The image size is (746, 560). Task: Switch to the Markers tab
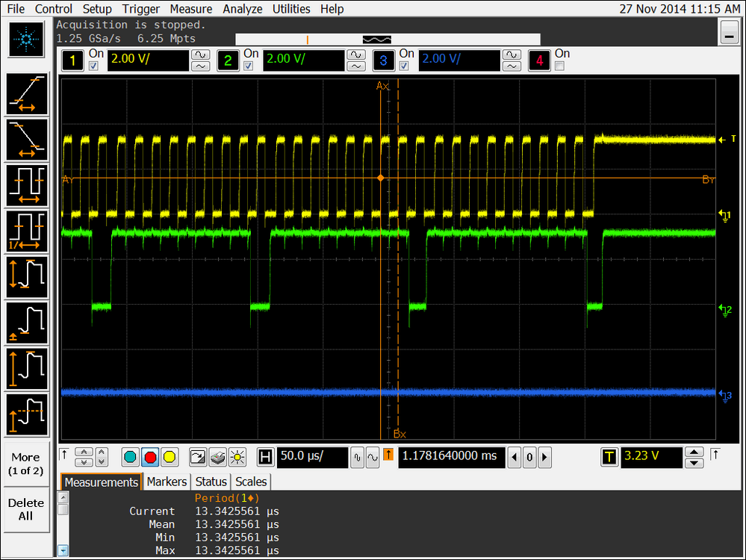coord(166,482)
